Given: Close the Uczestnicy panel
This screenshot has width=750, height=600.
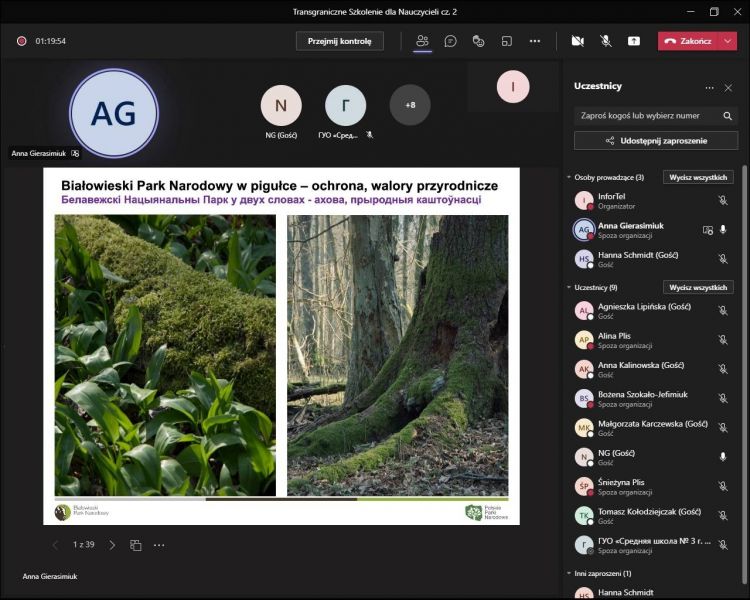Looking at the screenshot, I should point(728,88).
